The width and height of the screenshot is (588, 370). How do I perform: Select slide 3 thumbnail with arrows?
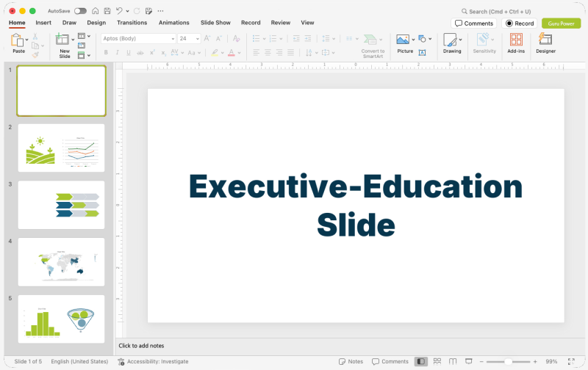tap(62, 205)
